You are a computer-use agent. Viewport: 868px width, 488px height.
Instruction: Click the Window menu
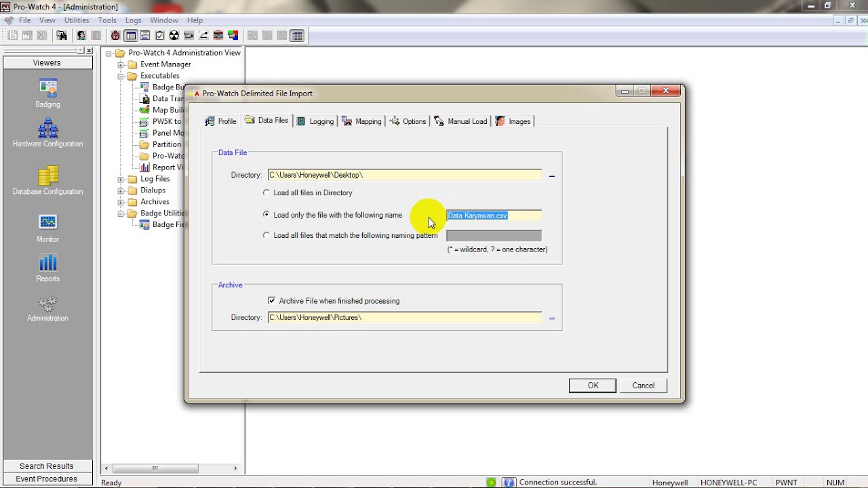(164, 20)
